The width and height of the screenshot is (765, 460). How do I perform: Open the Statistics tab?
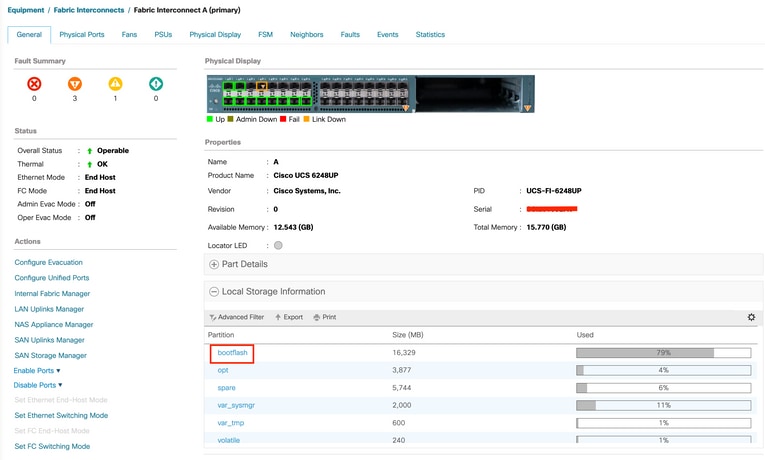click(430, 35)
